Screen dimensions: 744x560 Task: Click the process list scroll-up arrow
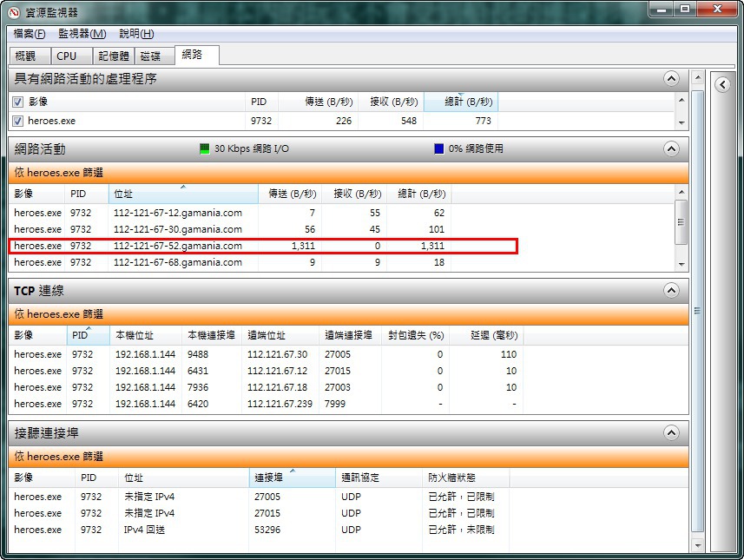click(681, 100)
